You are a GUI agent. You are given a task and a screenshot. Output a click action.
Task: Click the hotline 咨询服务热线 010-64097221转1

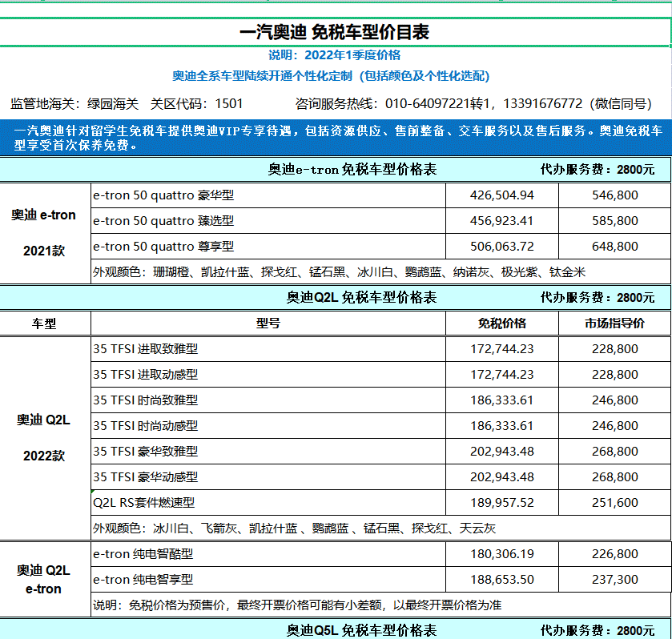coord(394,104)
